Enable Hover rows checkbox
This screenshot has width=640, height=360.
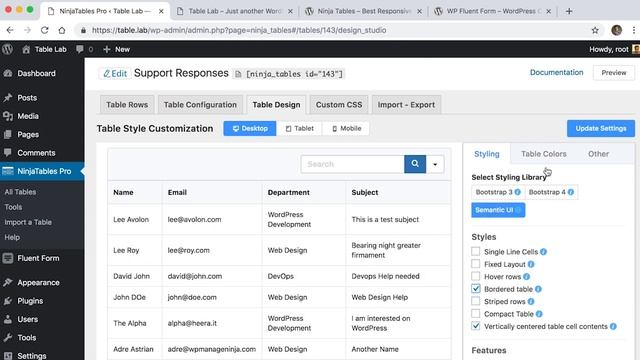476,276
